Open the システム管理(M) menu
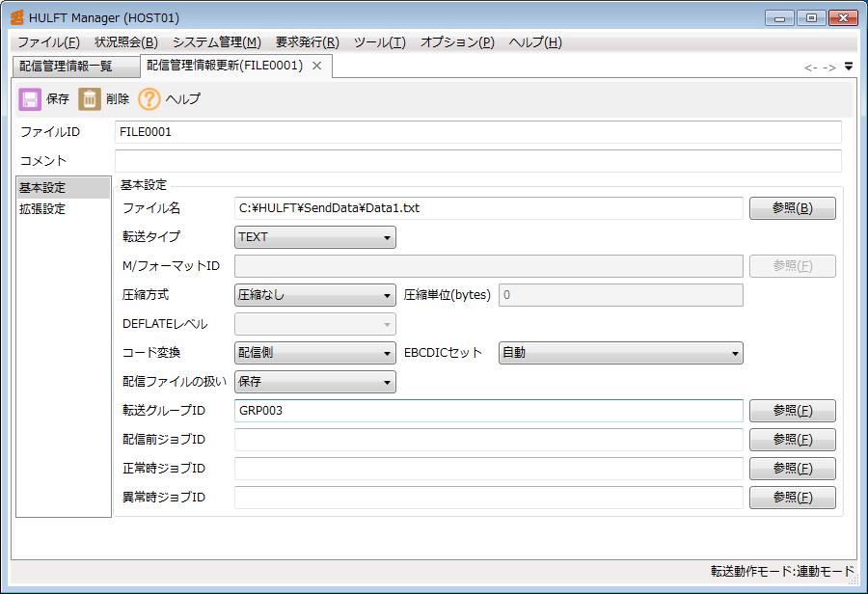This screenshot has height=594, width=868. pyautogui.click(x=216, y=42)
